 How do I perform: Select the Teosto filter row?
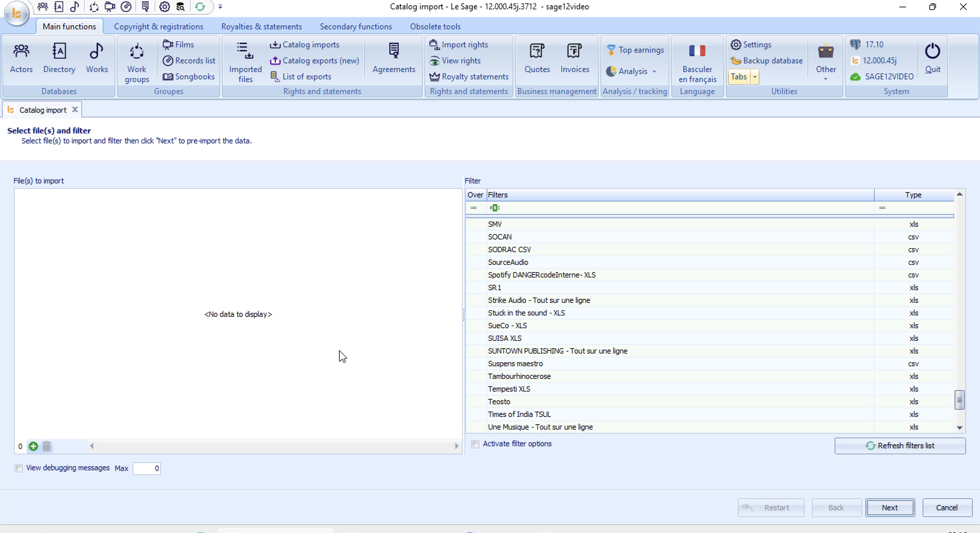pos(710,402)
